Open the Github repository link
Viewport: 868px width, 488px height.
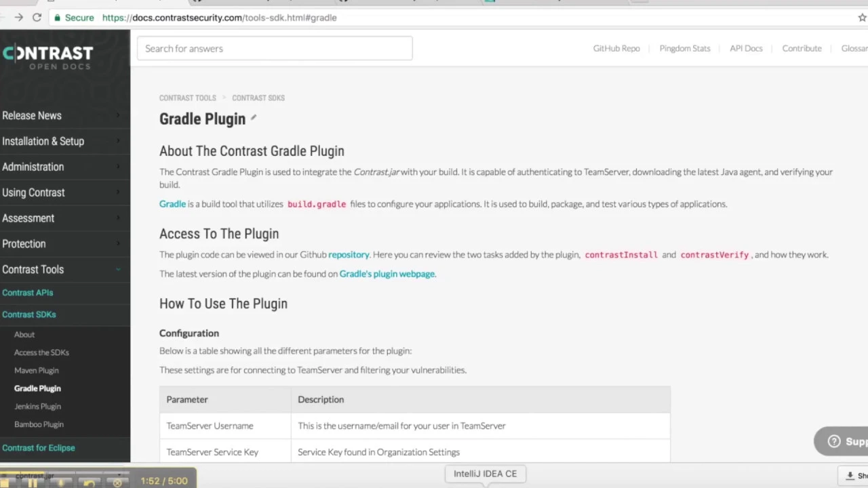349,255
